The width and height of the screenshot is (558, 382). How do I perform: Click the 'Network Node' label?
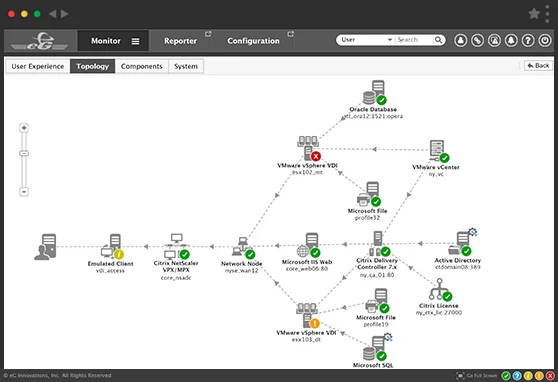242,264
